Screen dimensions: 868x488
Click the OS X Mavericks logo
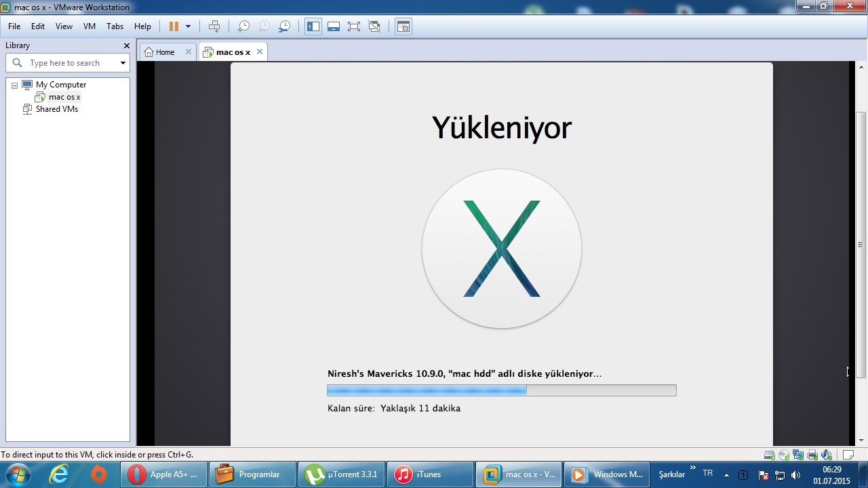tap(502, 249)
